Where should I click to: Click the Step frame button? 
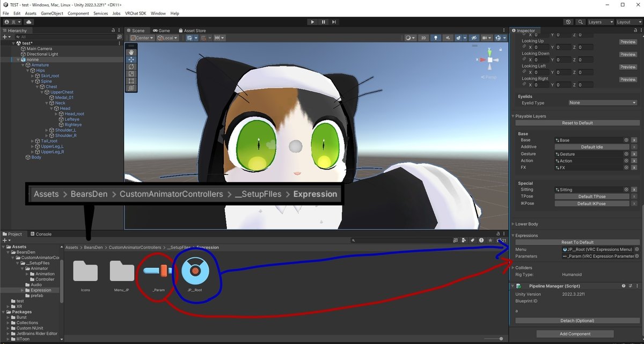334,22
